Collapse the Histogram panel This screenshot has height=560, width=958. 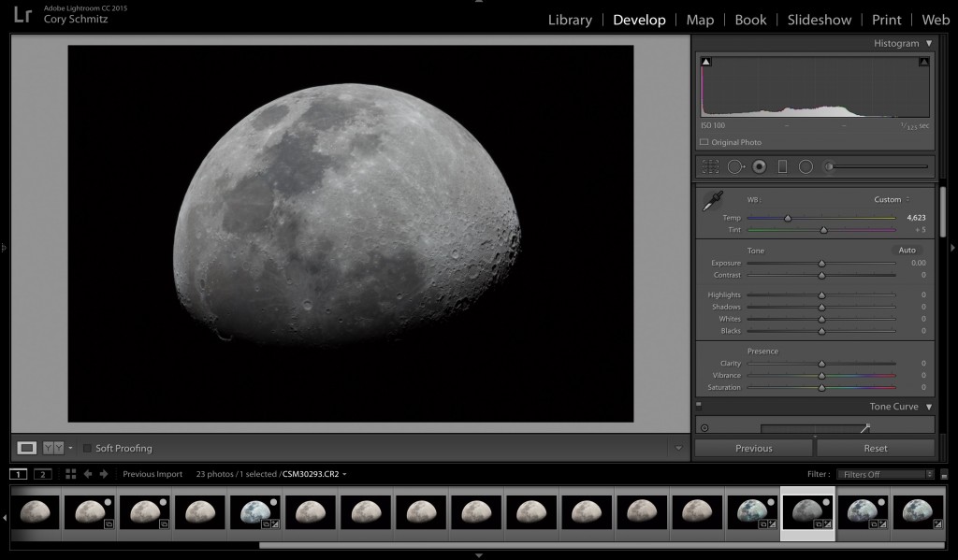click(x=929, y=43)
